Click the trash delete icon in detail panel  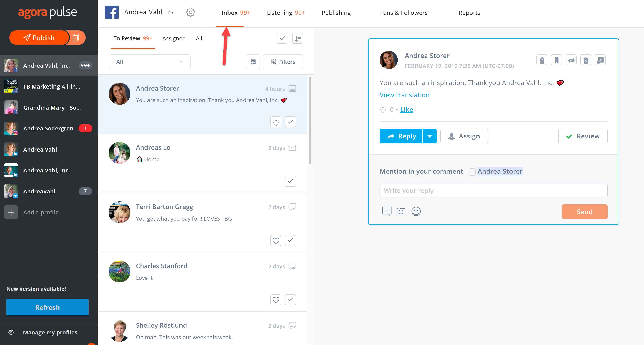586,60
